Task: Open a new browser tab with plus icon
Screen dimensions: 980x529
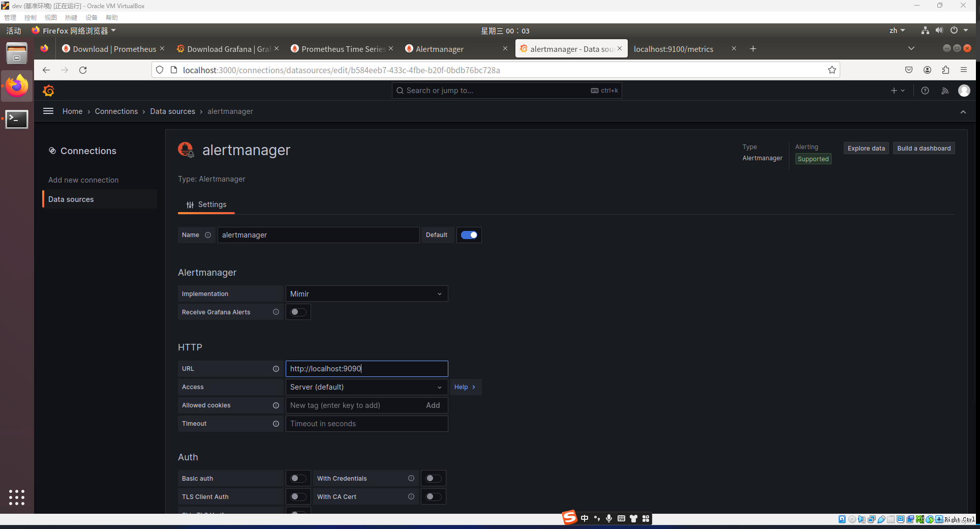Action: tap(753, 49)
